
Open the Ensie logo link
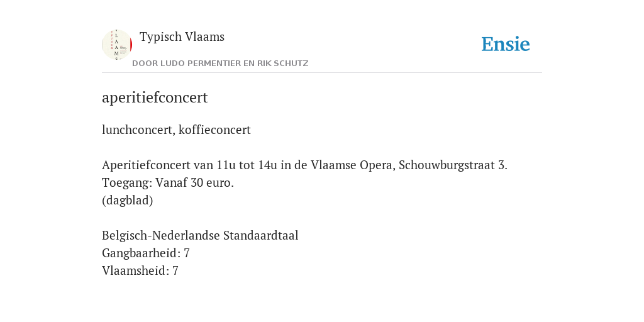tap(506, 45)
